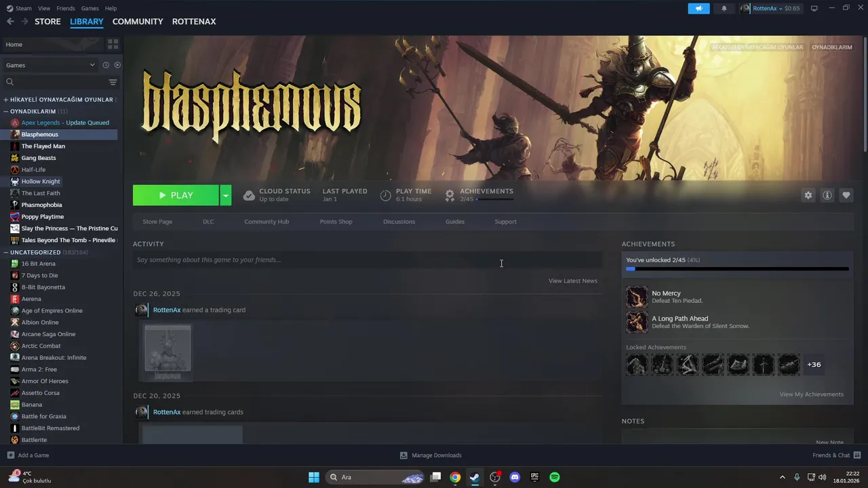Open the Store Page link
868x488 pixels.
157,222
